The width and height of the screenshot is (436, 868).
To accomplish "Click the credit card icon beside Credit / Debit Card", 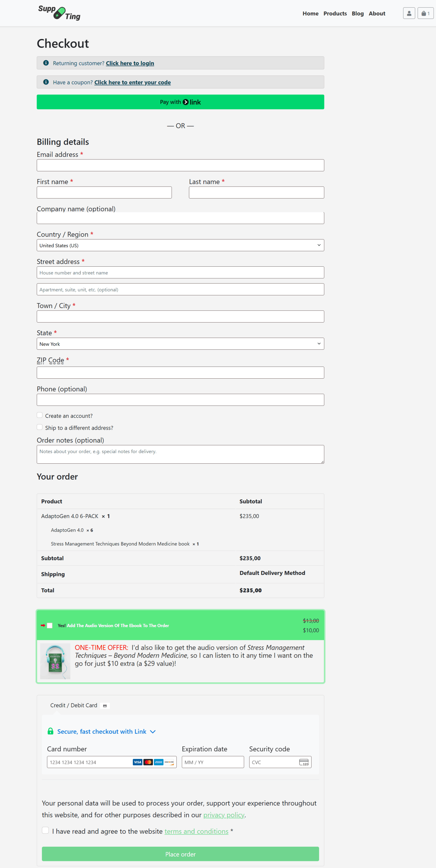I will 105,705.
